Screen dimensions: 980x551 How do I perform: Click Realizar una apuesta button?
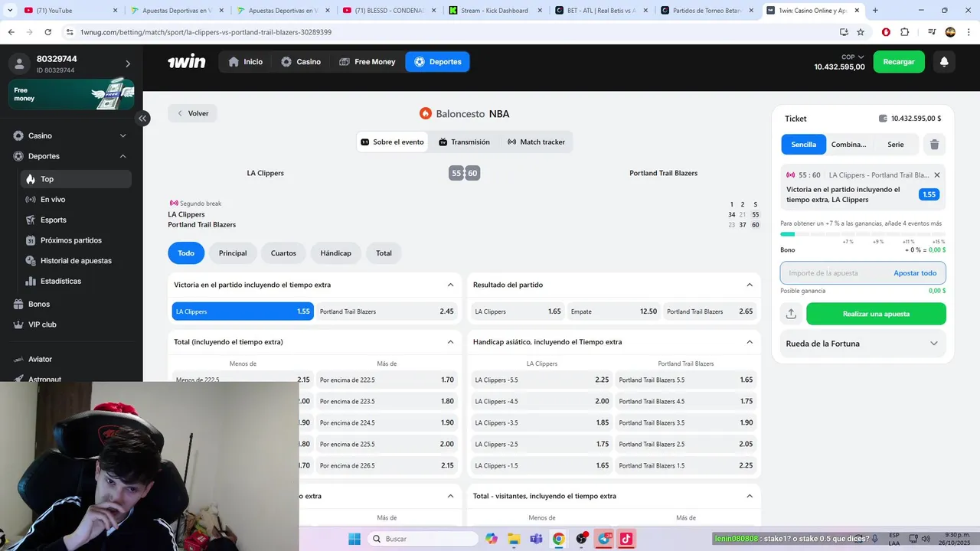(x=876, y=314)
